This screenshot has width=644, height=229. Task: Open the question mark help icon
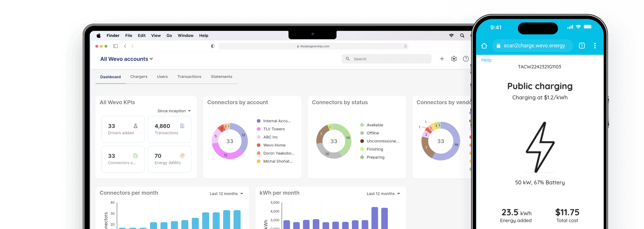[465, 59]
